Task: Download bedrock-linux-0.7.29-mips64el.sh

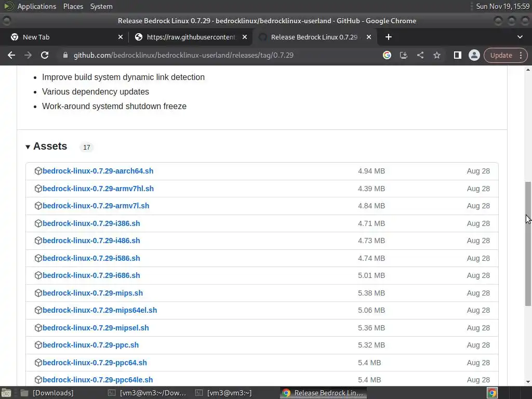Action: [x=100, y=311]
